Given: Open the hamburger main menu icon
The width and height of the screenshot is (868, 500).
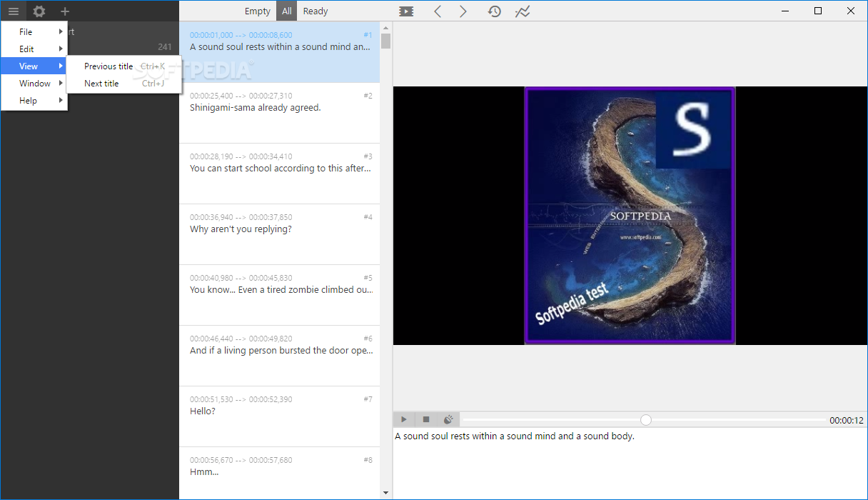Looking at the screenshot, I should tap(14, 11).
